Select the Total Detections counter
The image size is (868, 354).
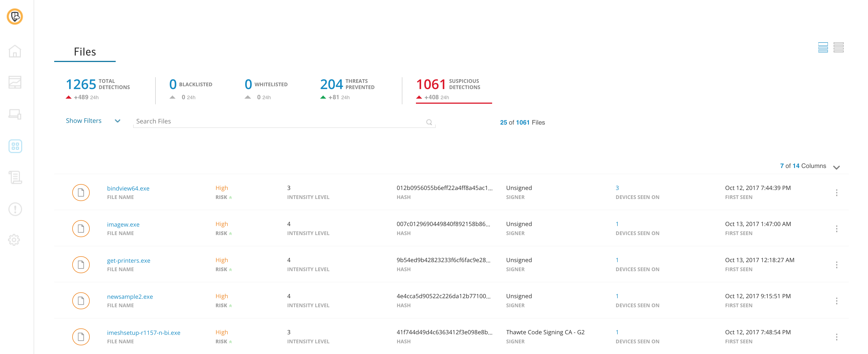(x=98, y=88)
